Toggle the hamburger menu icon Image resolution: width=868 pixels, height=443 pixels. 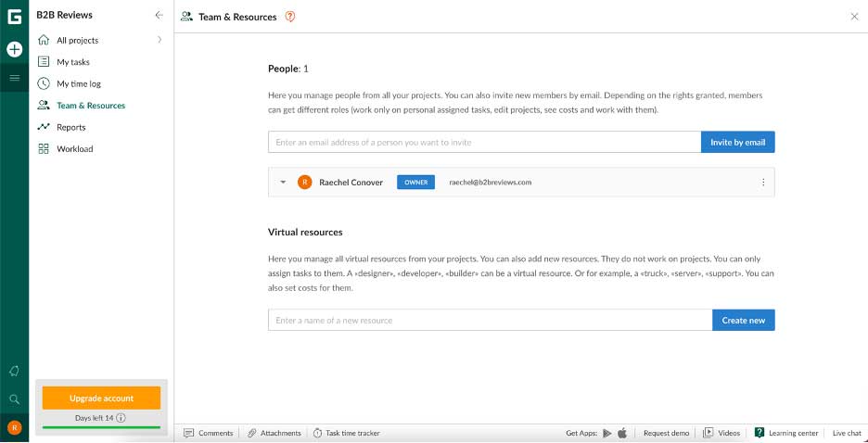tap(15, 78)
